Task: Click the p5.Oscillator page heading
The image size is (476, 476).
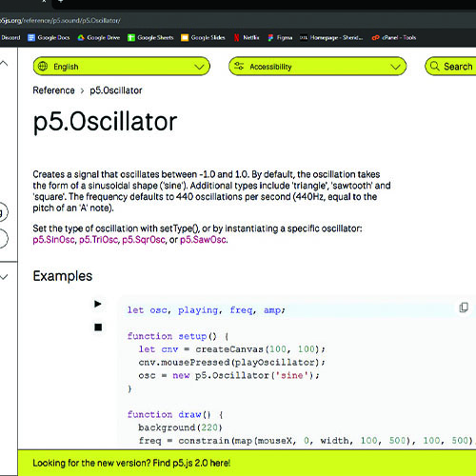Action: pos(105,122)
